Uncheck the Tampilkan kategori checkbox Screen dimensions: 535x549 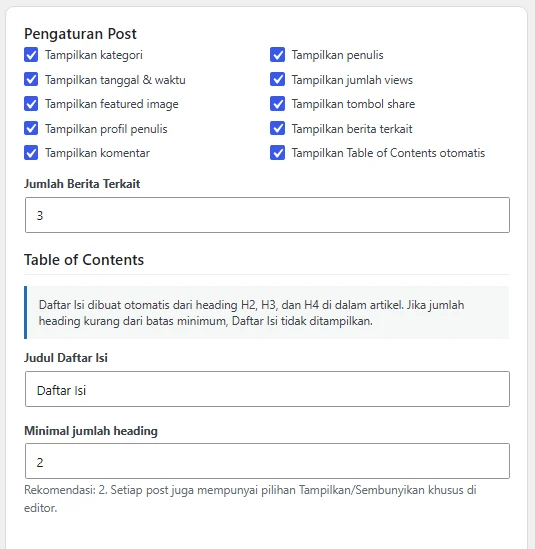tap(31, 55)
